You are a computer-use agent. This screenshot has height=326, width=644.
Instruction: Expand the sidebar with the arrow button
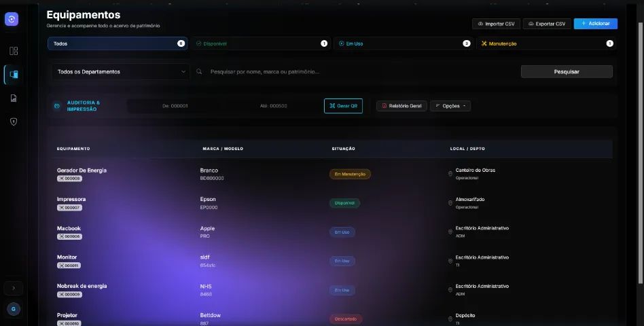14,288
